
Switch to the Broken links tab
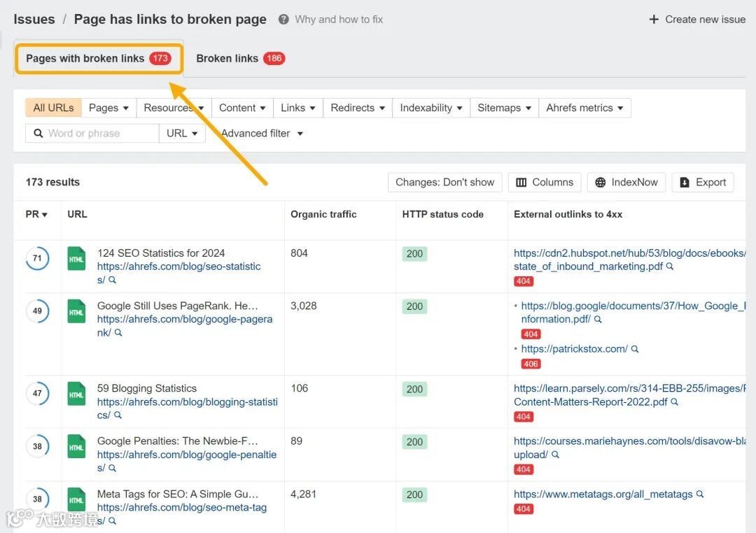239,59
